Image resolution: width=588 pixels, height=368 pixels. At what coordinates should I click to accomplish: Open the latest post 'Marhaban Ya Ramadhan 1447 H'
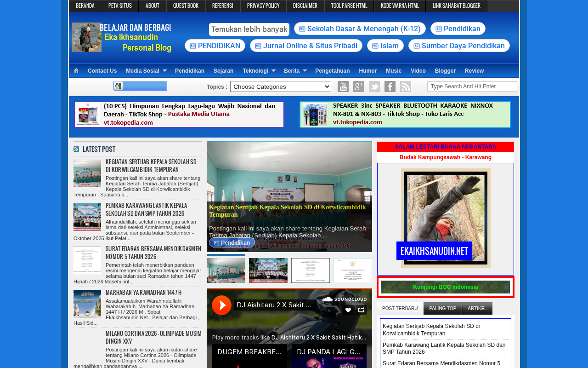point(143,293)
